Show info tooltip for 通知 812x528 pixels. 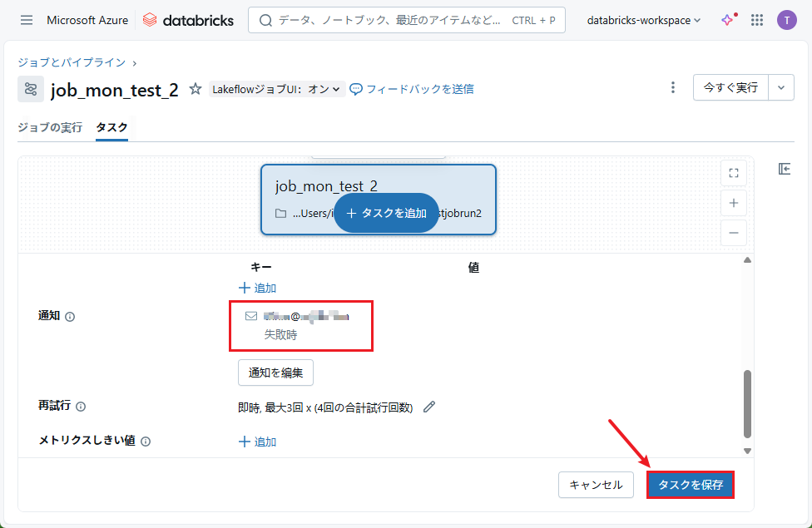tap(70, 317)
